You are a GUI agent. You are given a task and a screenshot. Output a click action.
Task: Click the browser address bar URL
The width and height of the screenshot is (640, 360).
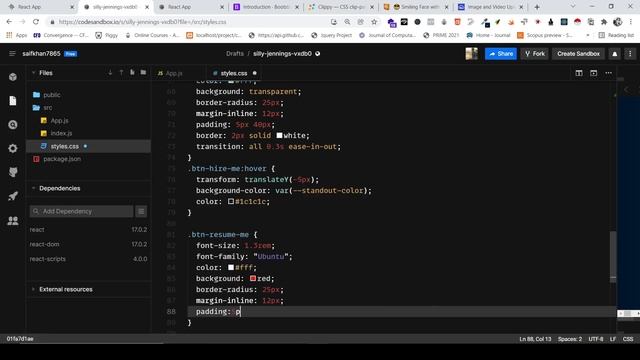coord(142,22)
